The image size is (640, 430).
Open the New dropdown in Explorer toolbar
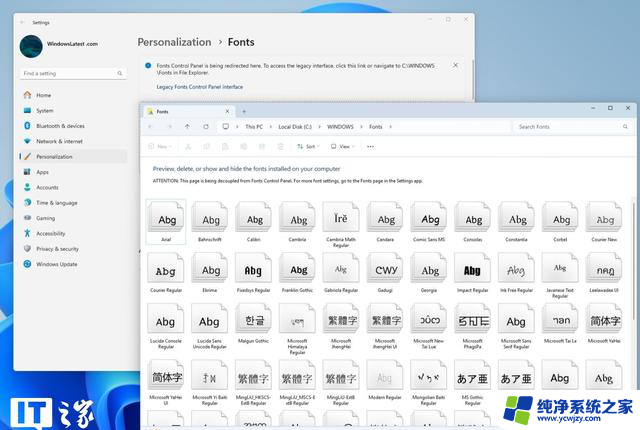[160, 146]
